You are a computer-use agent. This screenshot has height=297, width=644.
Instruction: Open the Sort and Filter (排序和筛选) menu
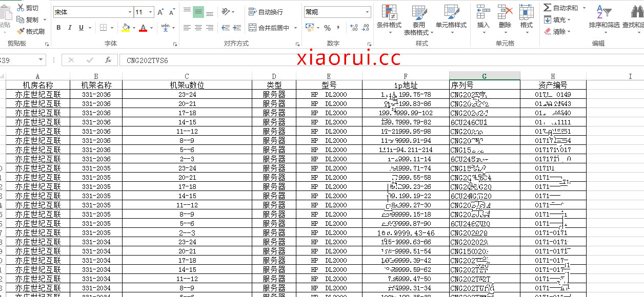pos(604,17)
